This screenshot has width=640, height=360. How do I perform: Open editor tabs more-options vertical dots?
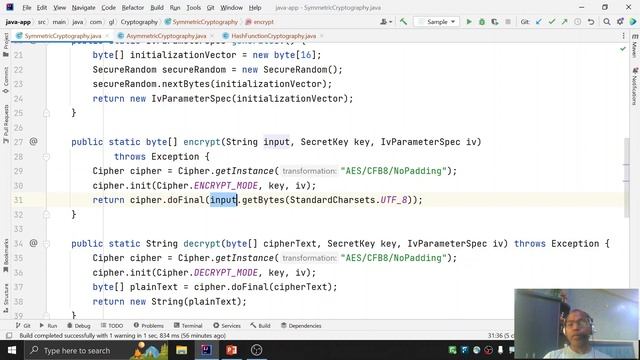point(623,36)
